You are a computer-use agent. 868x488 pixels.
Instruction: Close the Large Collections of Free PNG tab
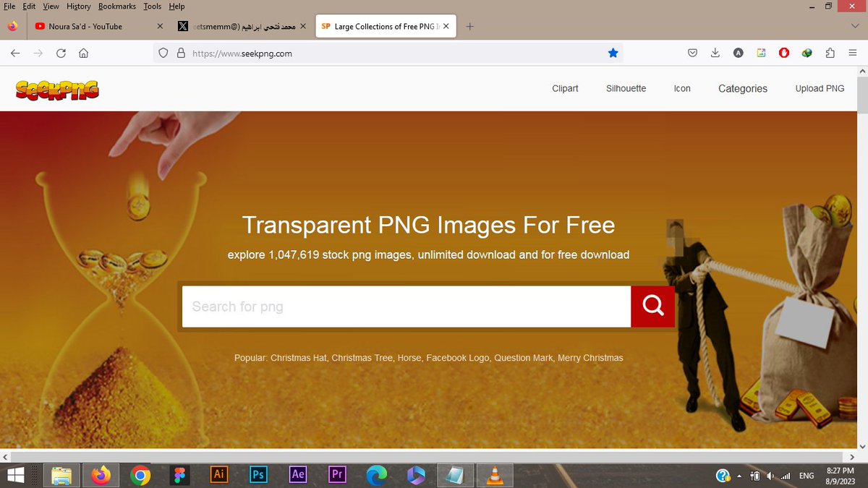point(446,26)
